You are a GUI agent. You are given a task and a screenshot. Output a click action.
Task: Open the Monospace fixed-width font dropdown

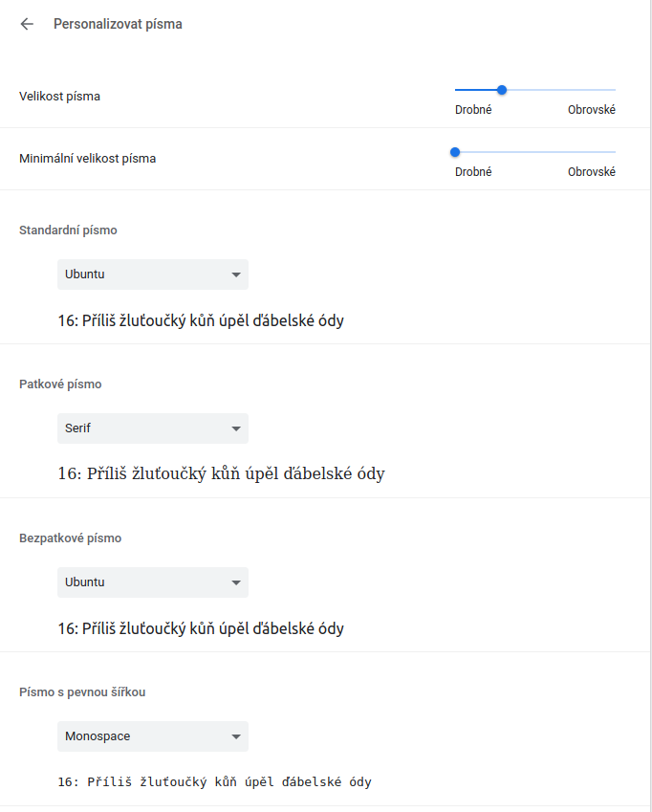tap(153, 736)
